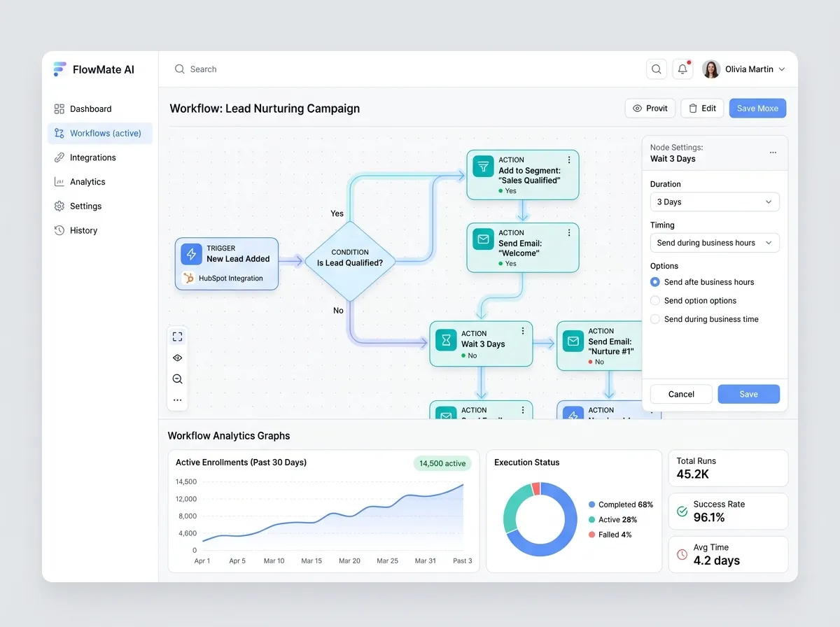
Task: Click the fit-to-screen canvas icon
Action: pyautogui.click(x=178, y=337)
